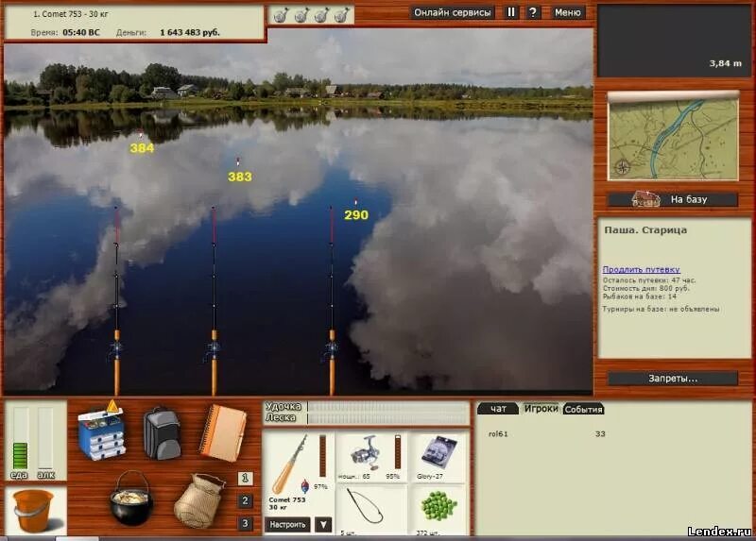Select the leftmost fishing rod in water

pyautogui.click(x=116, y=301)
